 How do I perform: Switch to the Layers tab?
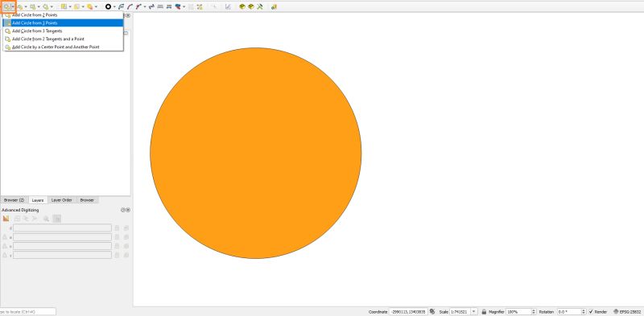click(38, 200)
